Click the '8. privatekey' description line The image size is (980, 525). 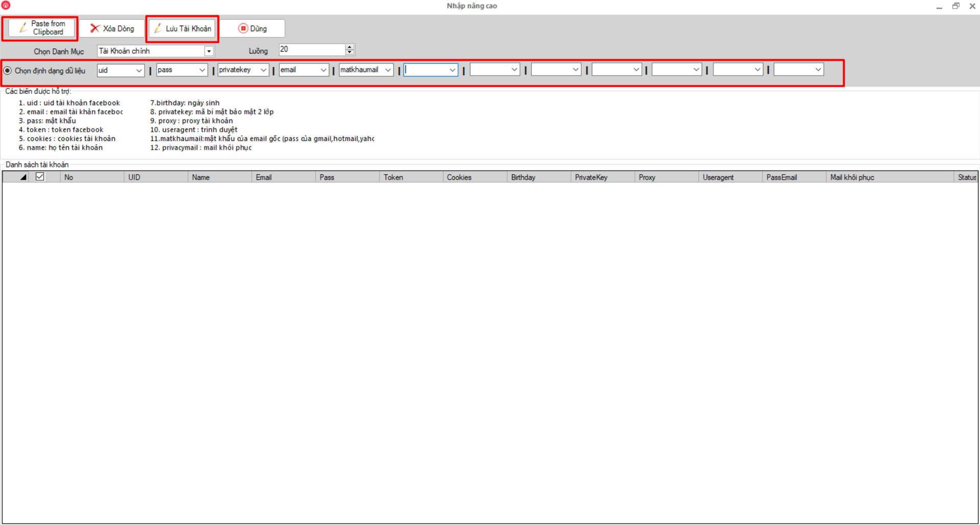click(212, 112)
